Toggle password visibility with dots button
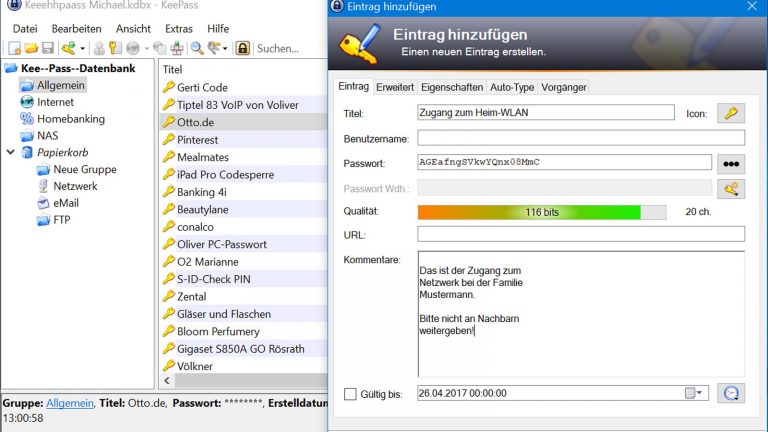768x432 pixels. pyautogui.click(x=731, y=164)
